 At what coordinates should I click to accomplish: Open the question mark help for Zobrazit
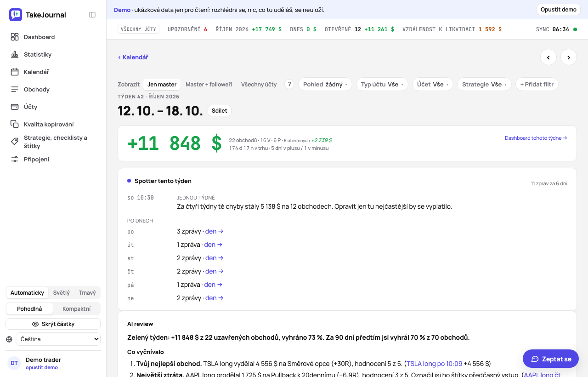289,84
